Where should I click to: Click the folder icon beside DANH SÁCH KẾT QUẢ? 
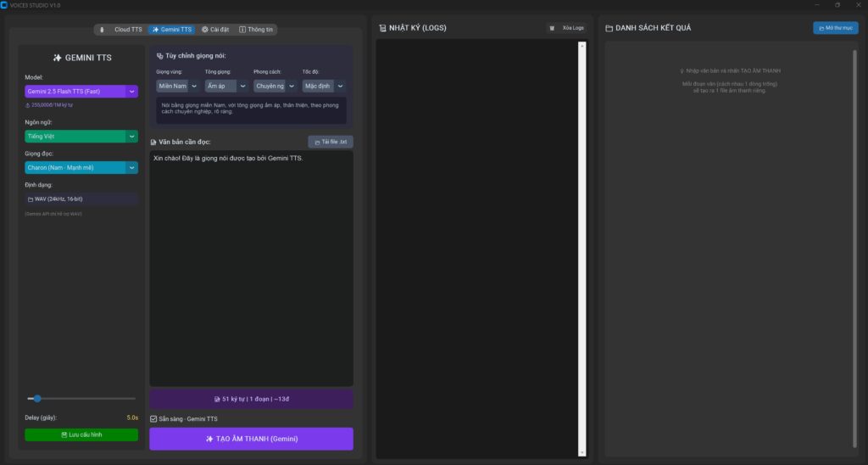pos(609,28)
